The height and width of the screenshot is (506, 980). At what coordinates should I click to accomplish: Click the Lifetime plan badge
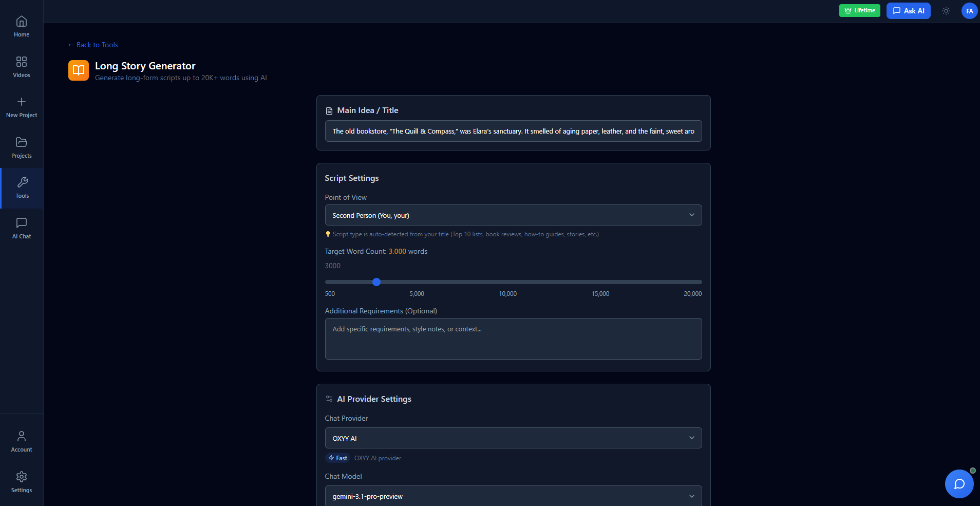pyautogui.click(x=859, y=11)
